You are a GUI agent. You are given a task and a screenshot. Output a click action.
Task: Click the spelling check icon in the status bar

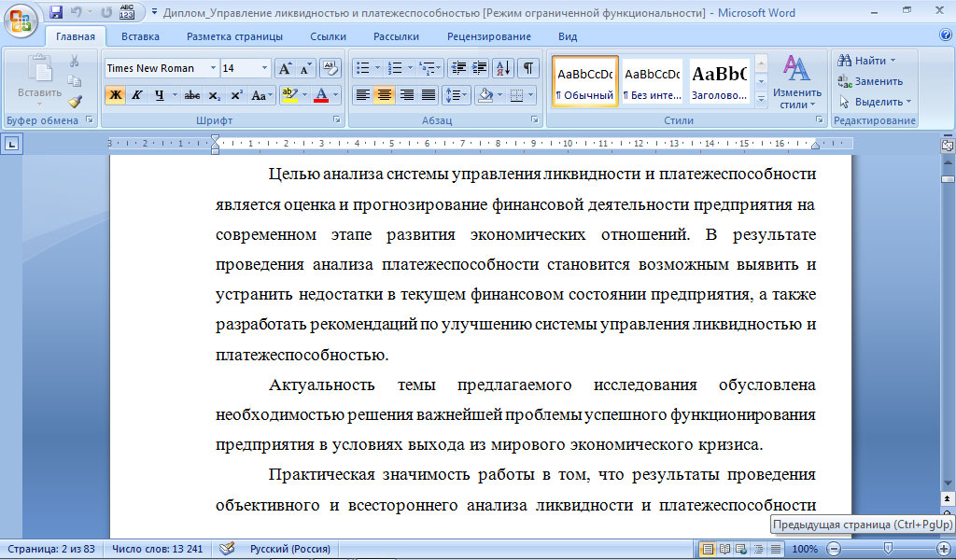click(227, 549)
